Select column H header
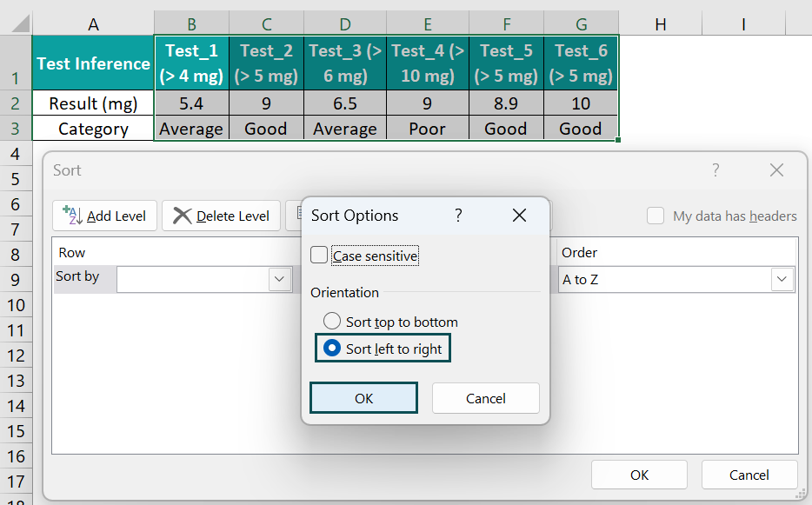812x505 pixels. (x=660, y=23)
